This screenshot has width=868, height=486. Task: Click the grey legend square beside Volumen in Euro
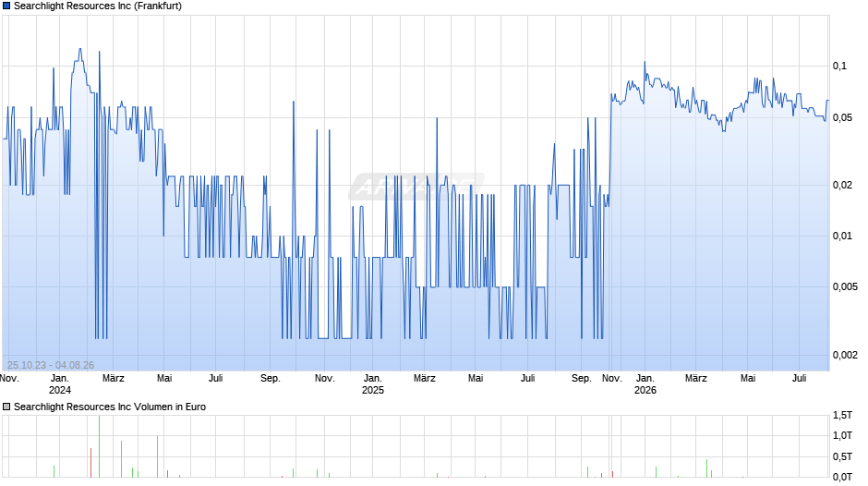[6, 407]
